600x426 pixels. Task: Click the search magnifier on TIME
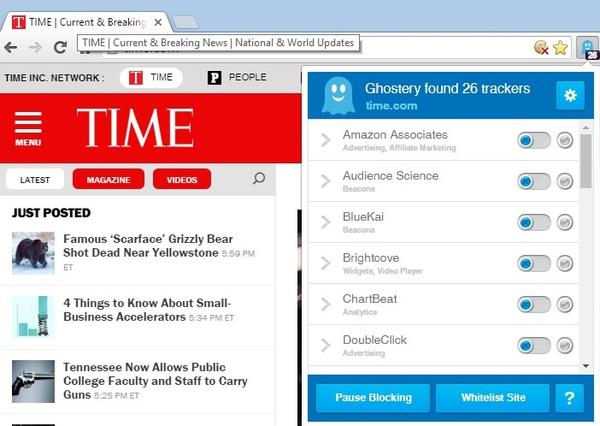[259, 178]
